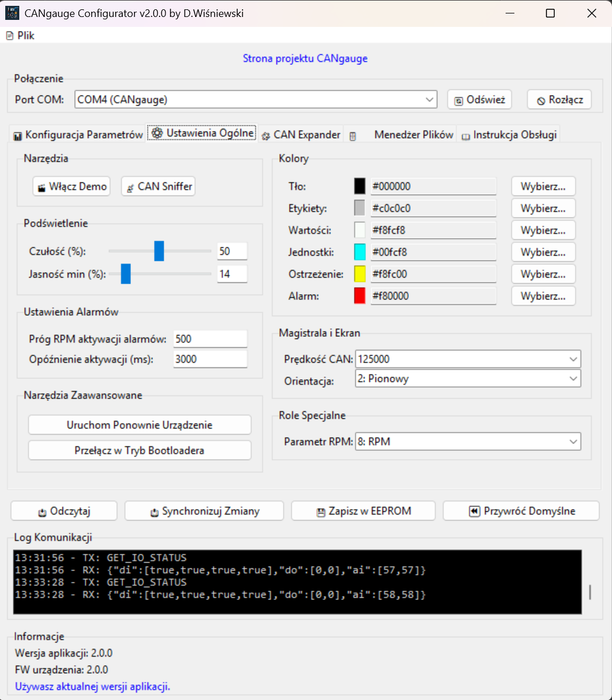The width and height of the screenshot is (612, 700).
Task: Click the Etykiety hex field #c0c0c0
Action: (434, 208)
